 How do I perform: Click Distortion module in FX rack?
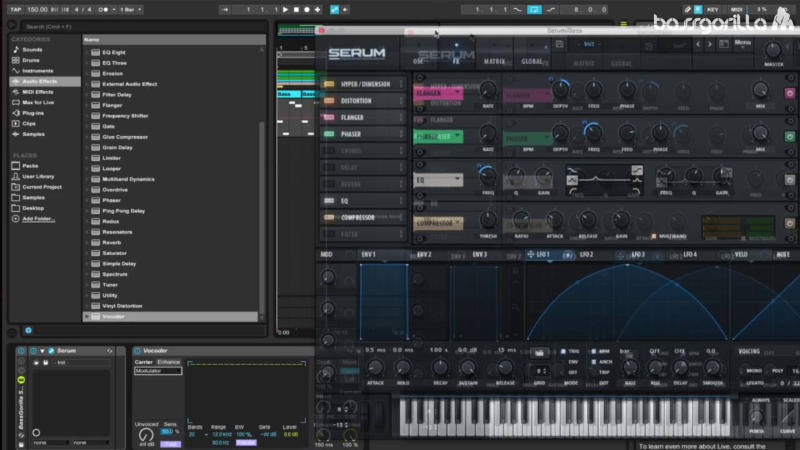(x=362, y=101)
